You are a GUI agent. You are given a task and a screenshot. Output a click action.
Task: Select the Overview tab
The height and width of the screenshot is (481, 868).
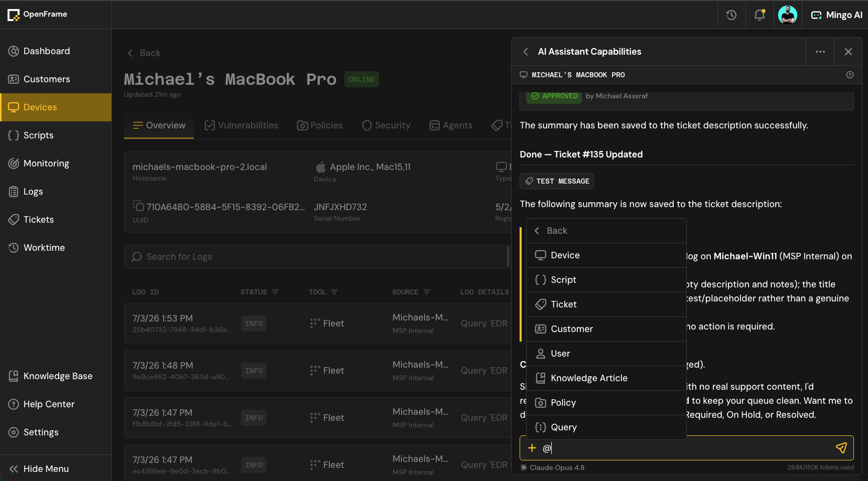point(159,125)
